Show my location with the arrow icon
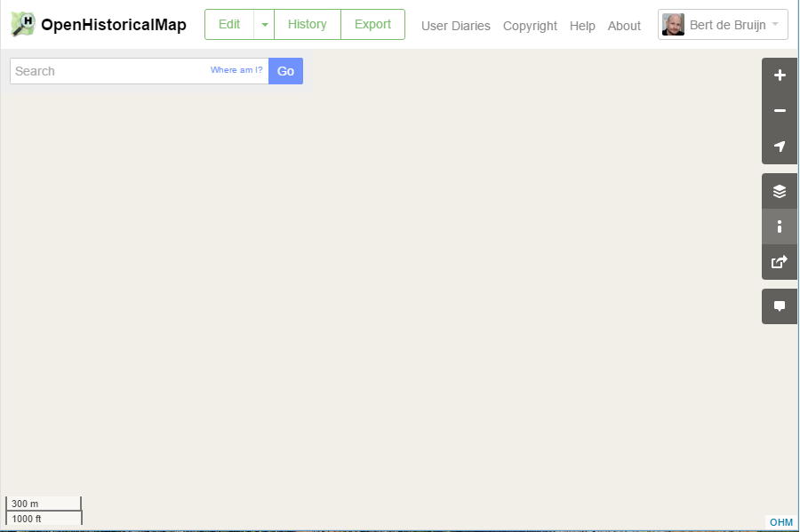This screenshot has height=532, width=800. click(x=780, y=147)
